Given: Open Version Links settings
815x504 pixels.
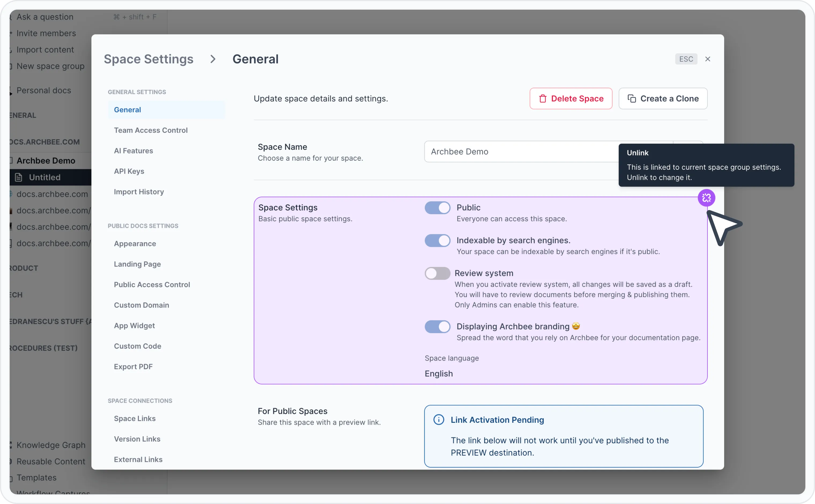Looking at the screenshot, I should [x=137, y=439].
